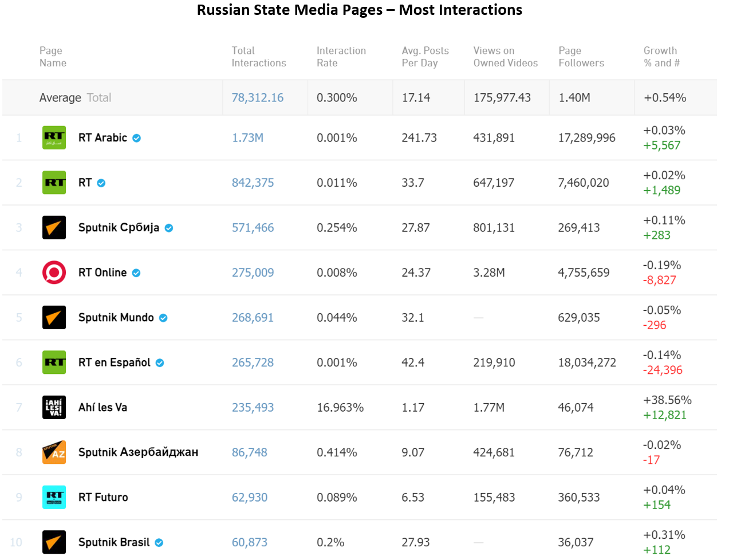Click the 235,493 total interactions value
This screenshot has width=733, height=560.
[x=253, y=408]
